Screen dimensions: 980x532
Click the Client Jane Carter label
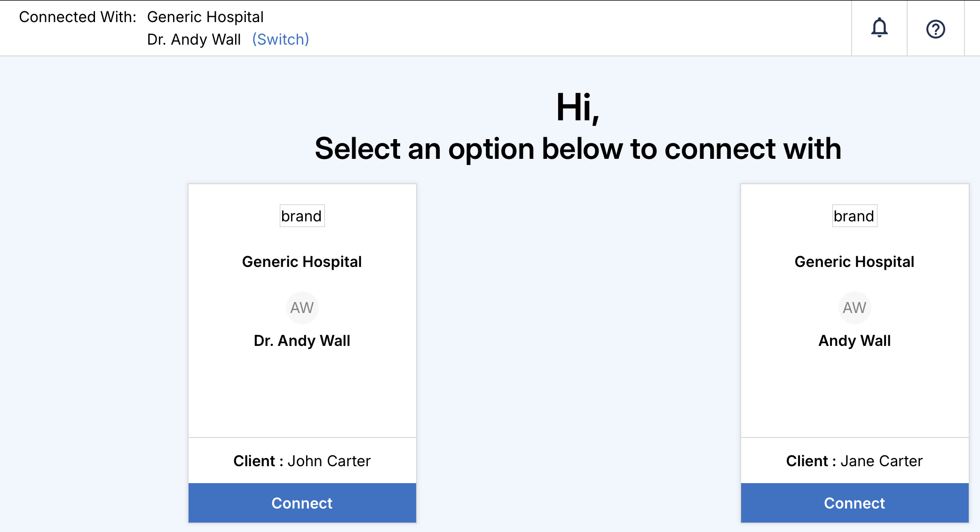(854, 461)
